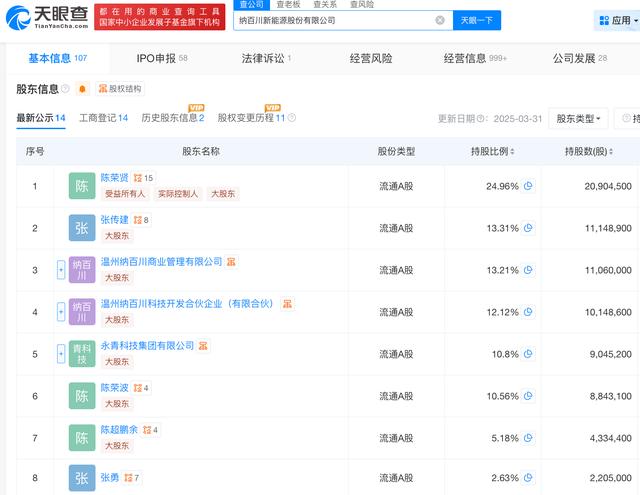
Task: Open shareholder 陈超鹏余 link
Action: click(119, 430)
